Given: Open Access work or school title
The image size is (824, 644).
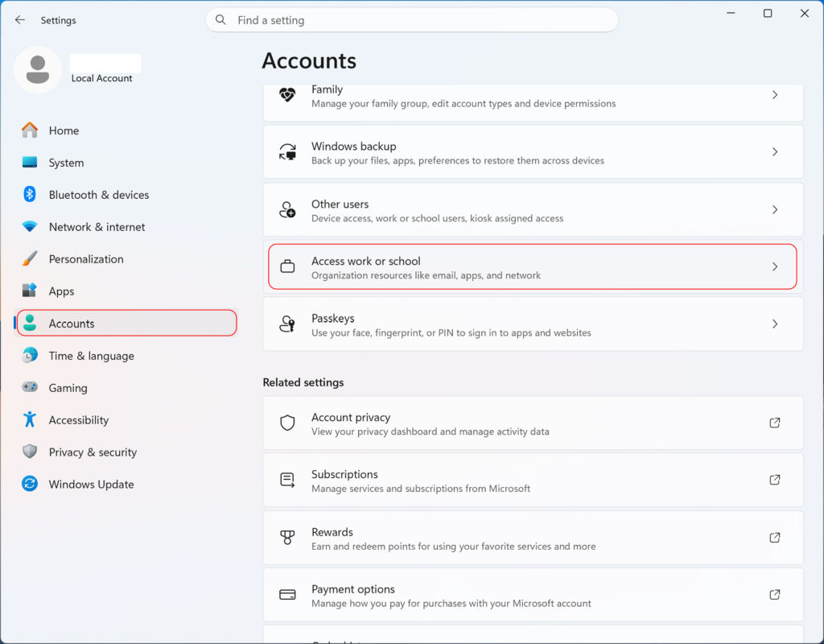Looking at the screenshot, I should [366, 261].
